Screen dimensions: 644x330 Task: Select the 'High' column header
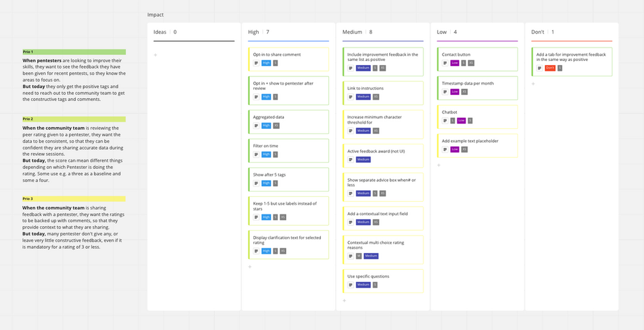[x=254, y=32]
